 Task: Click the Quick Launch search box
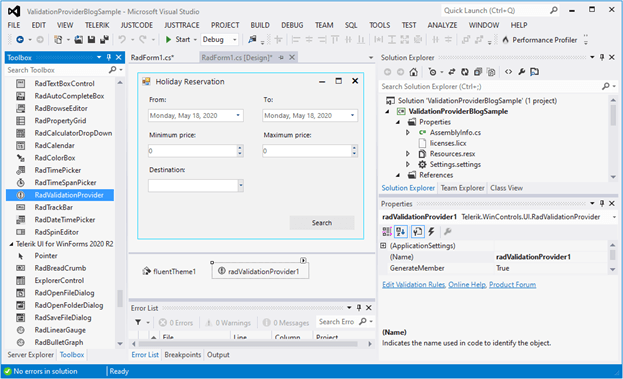tap(494, 11)
